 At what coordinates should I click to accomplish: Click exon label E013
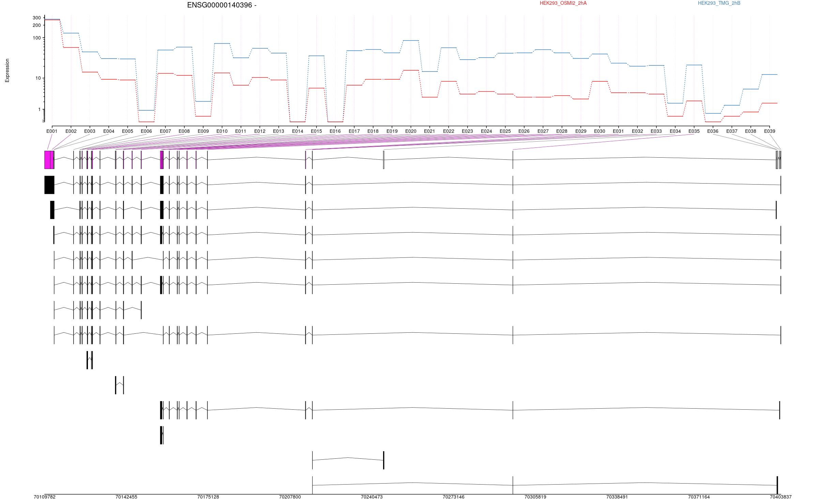pyautogui.click(x=278, y=131)
